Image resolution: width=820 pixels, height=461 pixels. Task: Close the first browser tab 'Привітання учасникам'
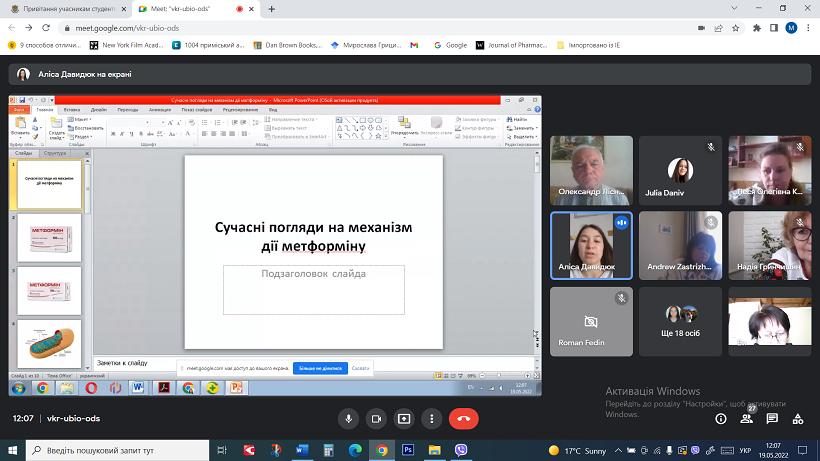pyautogui.click(x=124, y=9)
